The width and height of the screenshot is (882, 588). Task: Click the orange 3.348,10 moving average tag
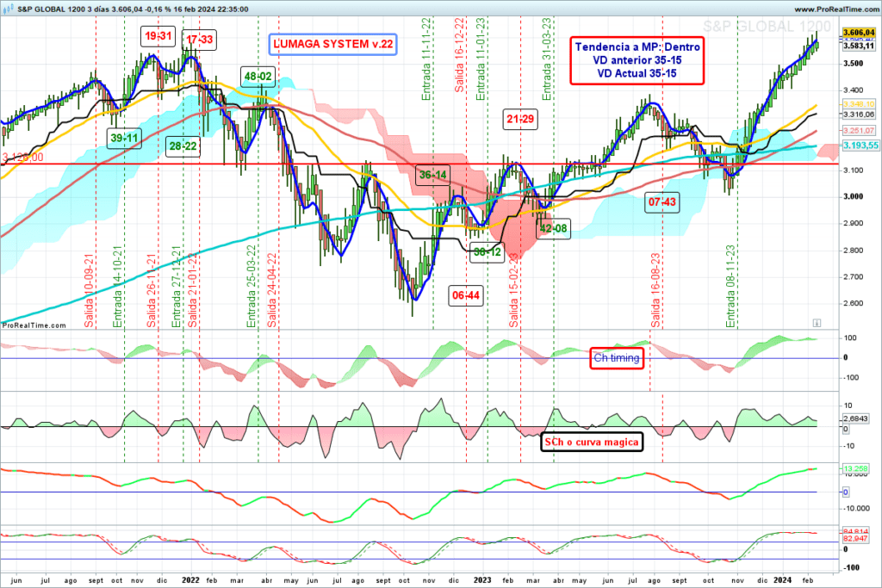pos(859,104)
